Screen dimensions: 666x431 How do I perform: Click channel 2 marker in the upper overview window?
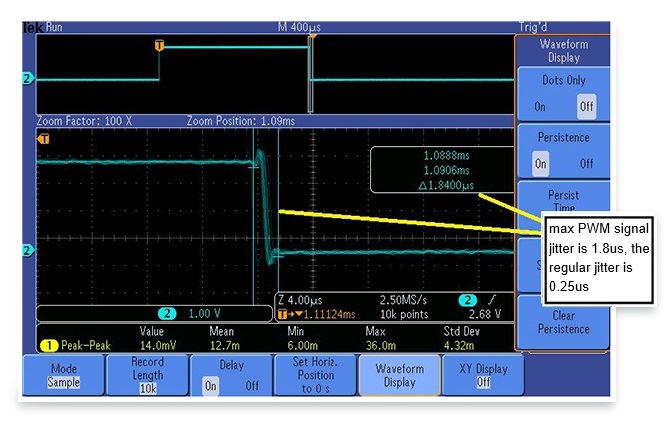[x=27, y=78]
